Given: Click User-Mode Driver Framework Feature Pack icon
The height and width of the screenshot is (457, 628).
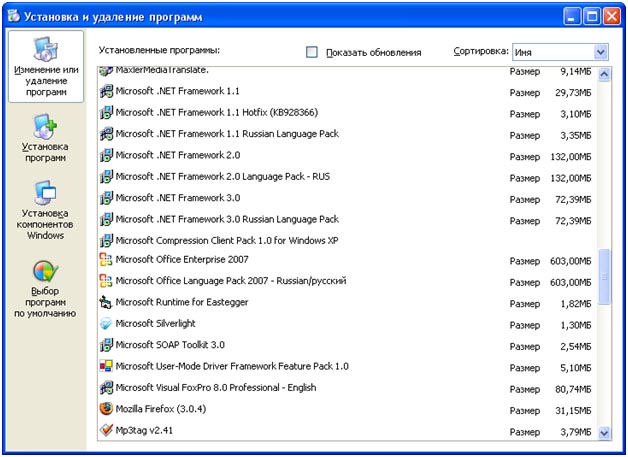Looking at the screenshot, I should click(x=106, y=366).
